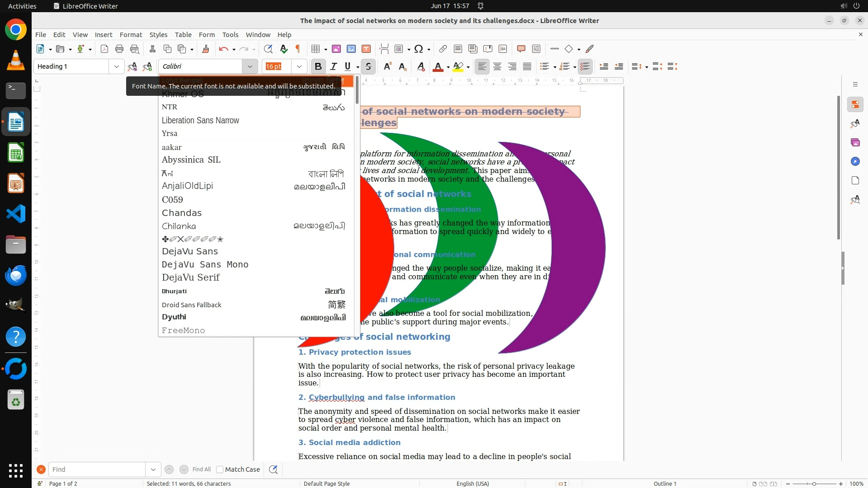Open the Format menu
868x488 pixels.
tap(131, 34)
